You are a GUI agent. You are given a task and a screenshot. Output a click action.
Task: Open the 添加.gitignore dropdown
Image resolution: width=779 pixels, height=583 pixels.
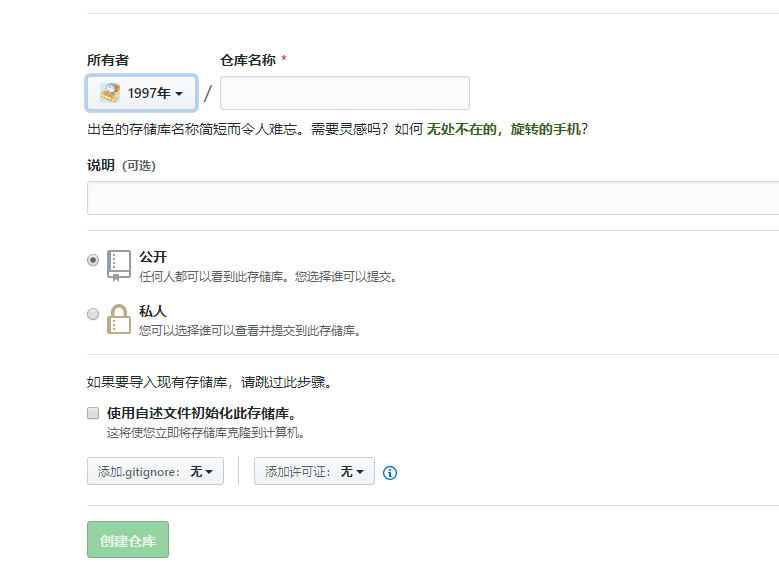tap(156, 471)
